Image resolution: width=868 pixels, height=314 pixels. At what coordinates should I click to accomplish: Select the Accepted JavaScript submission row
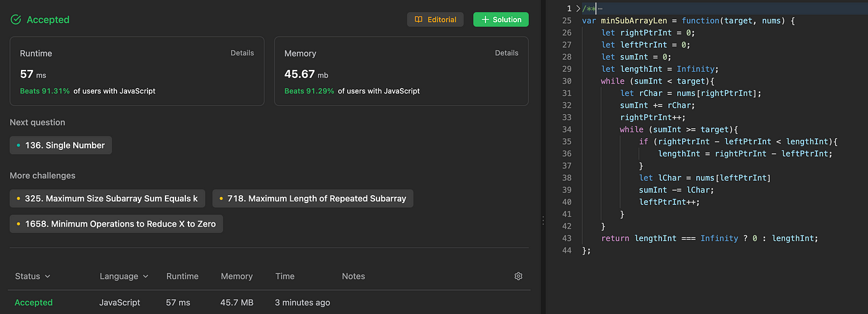pos(269,302)
